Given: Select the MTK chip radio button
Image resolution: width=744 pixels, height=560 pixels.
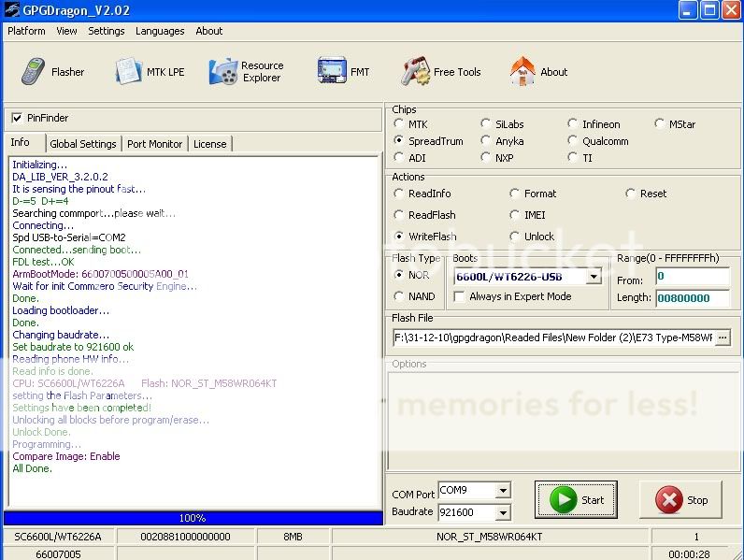Looking at the screenshot, I should coord(398,123).
